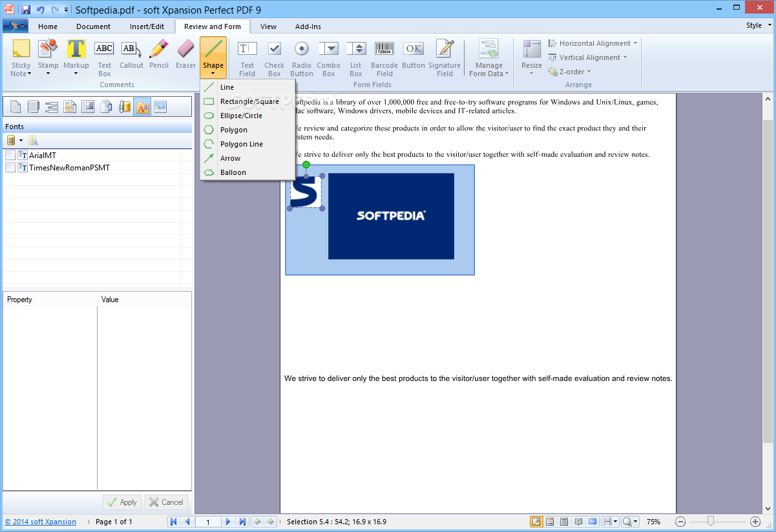Screen dimensions: 776x532
Task: Click the green rotation handle on selection
Action: [x=306, y=165]
